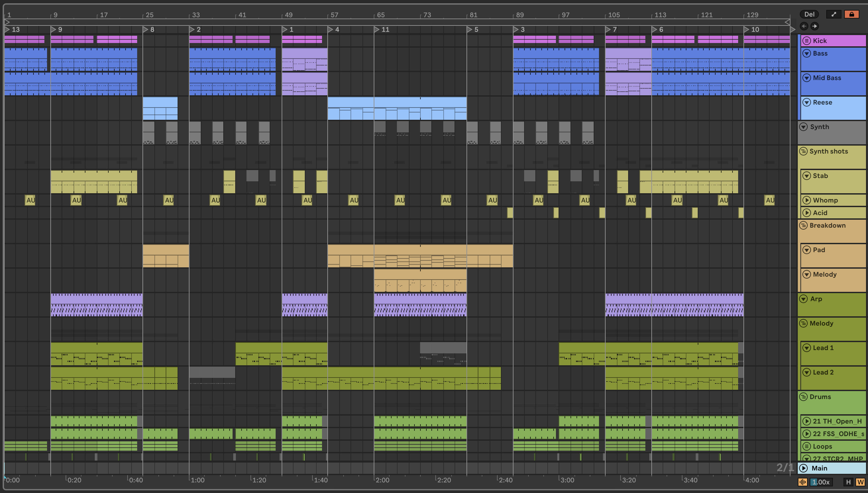Click the Del locator button
This screenshot has width=868, height=493.
tap(809, 14)
